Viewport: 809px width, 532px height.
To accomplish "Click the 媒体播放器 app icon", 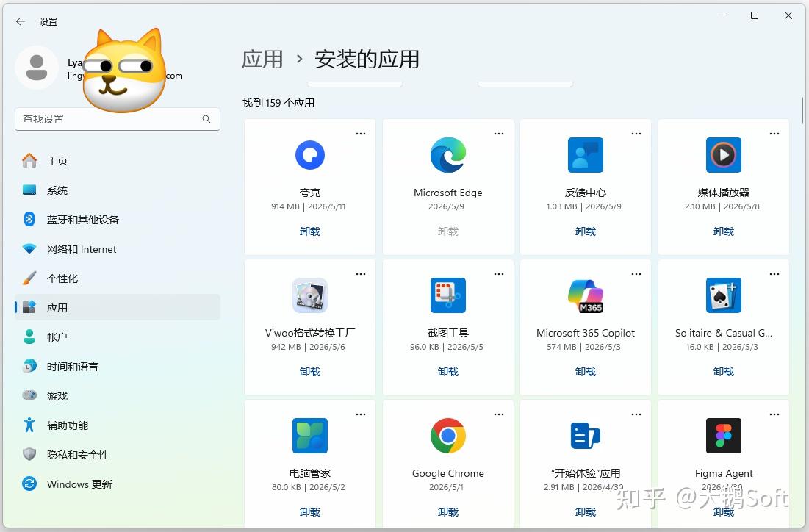I will point(723,155).
